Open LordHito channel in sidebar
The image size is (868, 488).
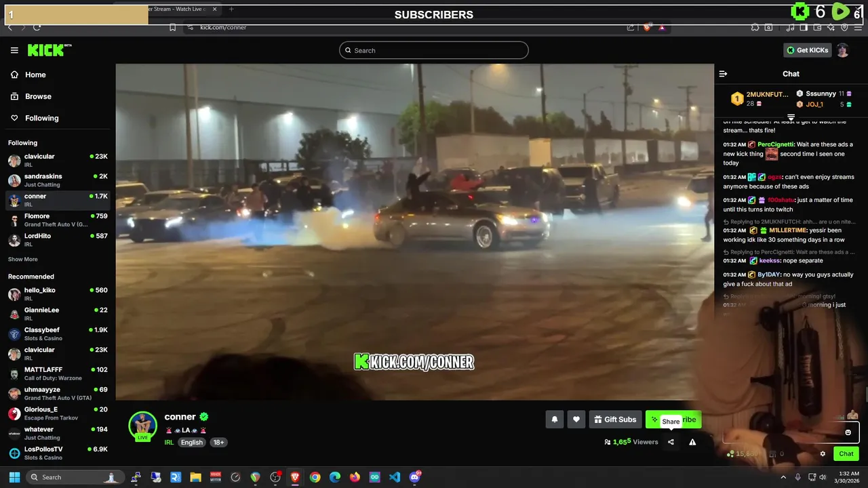(x=58, y=239)
